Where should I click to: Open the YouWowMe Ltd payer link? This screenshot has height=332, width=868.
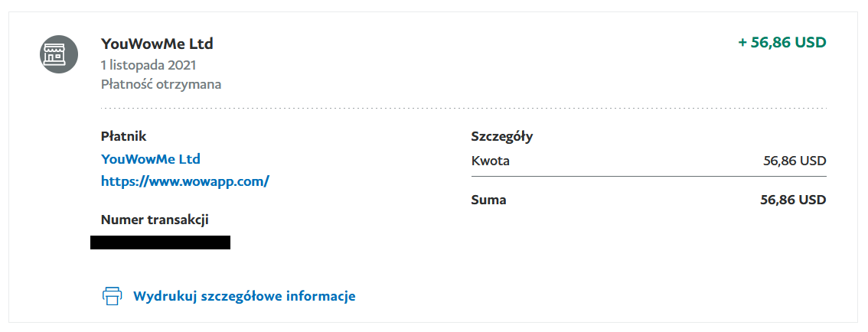(151, 159)
